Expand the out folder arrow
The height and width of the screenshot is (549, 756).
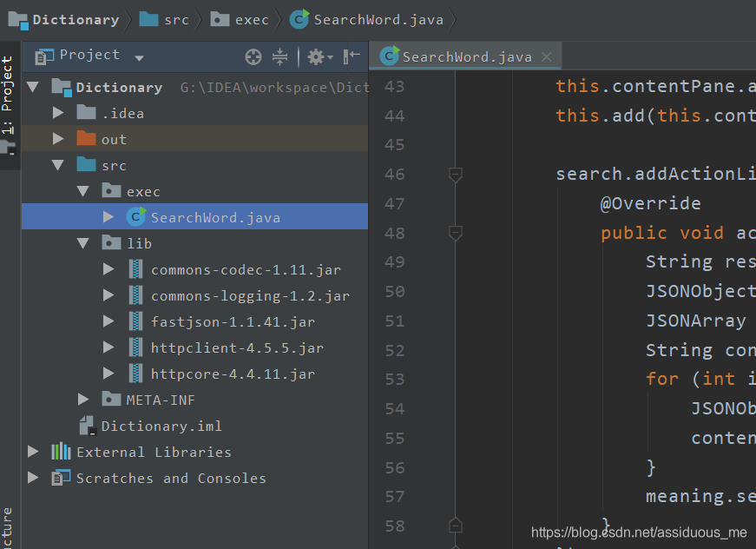tap(58, 139)
